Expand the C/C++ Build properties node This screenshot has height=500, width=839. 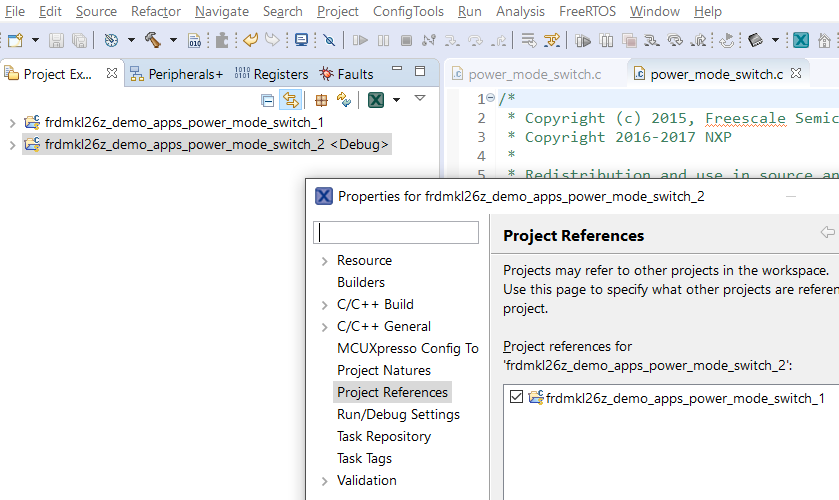coord(324,305)
